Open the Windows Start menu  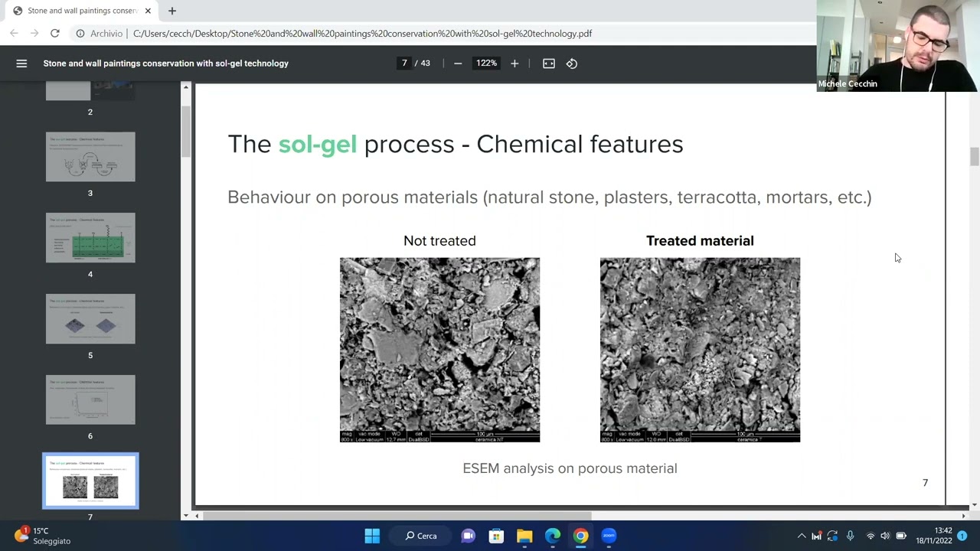[372, 536]
